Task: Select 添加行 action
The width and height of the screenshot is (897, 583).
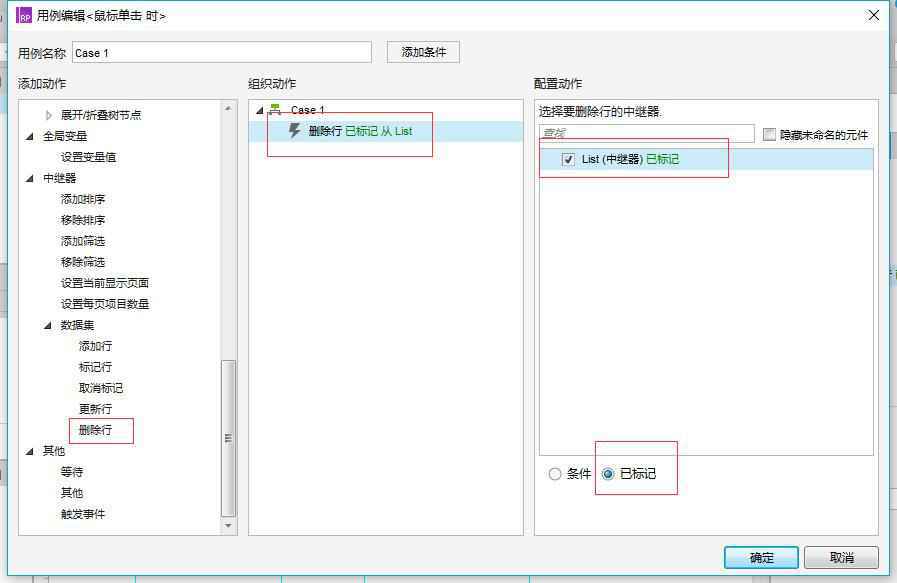Action: coord(95,346)
